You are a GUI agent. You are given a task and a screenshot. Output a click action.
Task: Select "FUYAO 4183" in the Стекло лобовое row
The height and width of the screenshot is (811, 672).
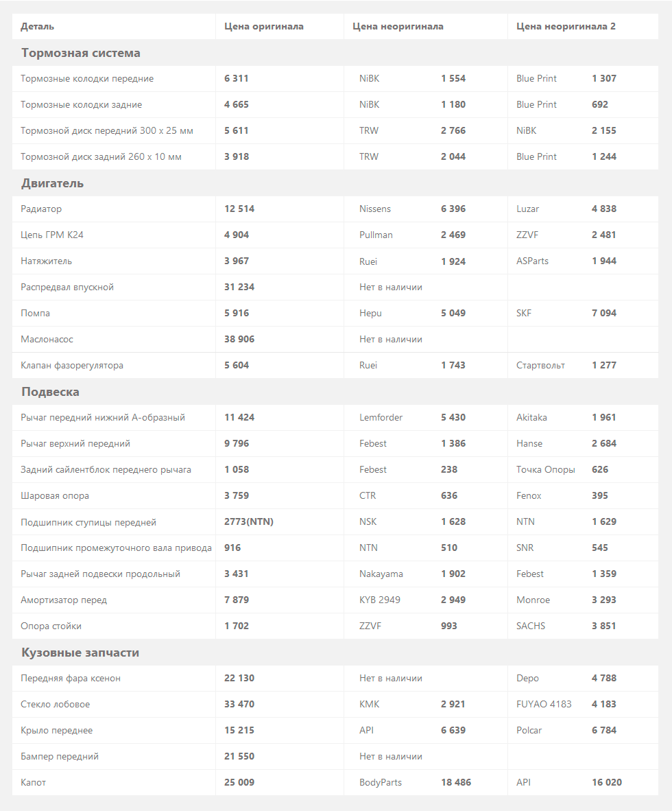(544, 705)
